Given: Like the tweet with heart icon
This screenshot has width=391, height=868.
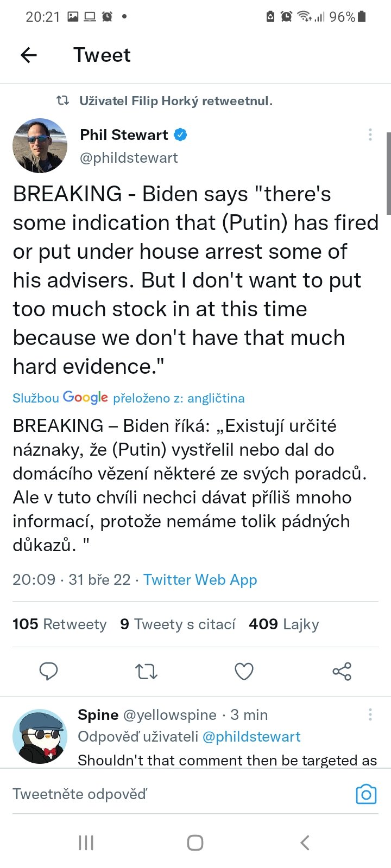Looking at the screenshot, I should pyautogui.click(x=244, y=672).
